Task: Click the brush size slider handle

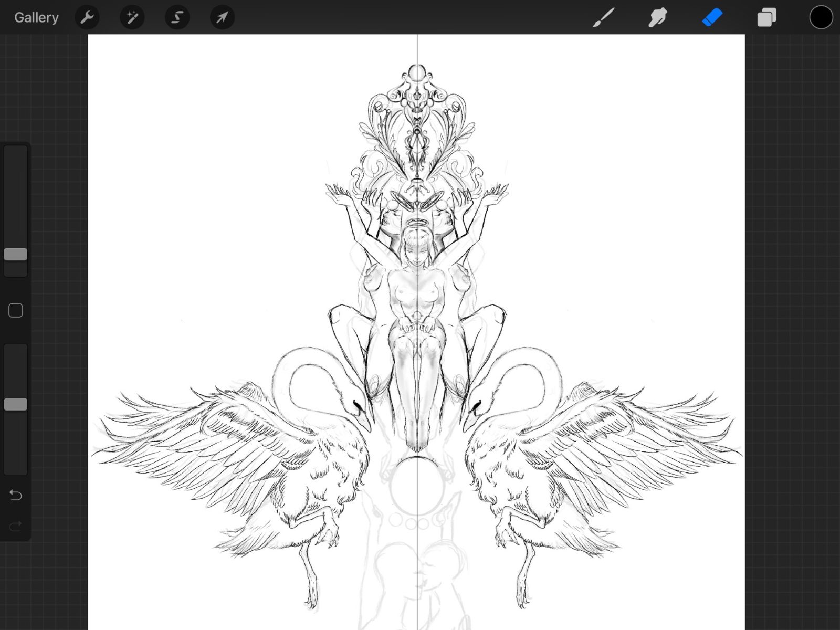Action: point(16,254)
